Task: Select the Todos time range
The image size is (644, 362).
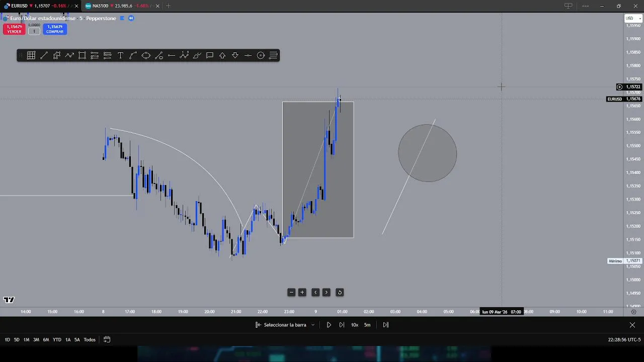Action: pyautogui.click(x=90, y=339)
